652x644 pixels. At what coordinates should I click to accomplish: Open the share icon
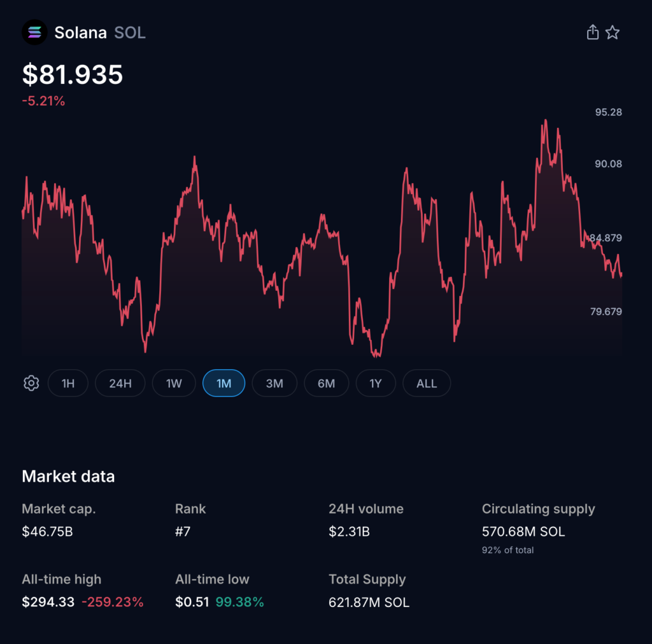coord(592,32)
